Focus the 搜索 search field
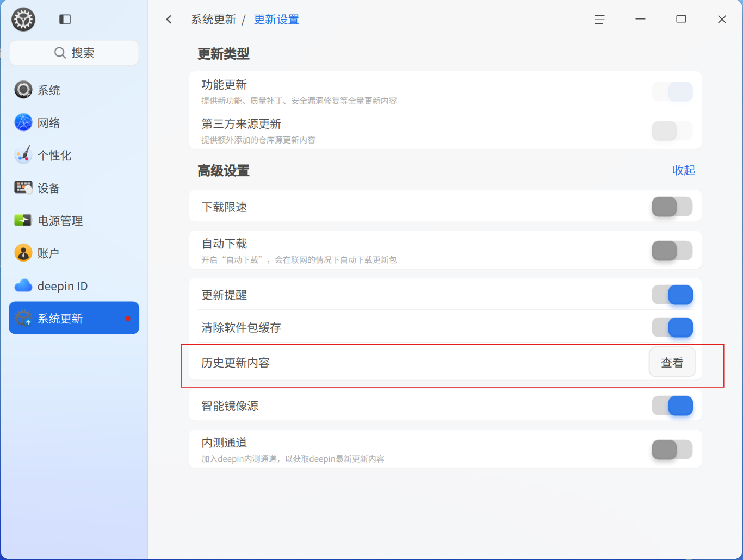Viewport: 743px width, 560px height. [x=74, y=53]
